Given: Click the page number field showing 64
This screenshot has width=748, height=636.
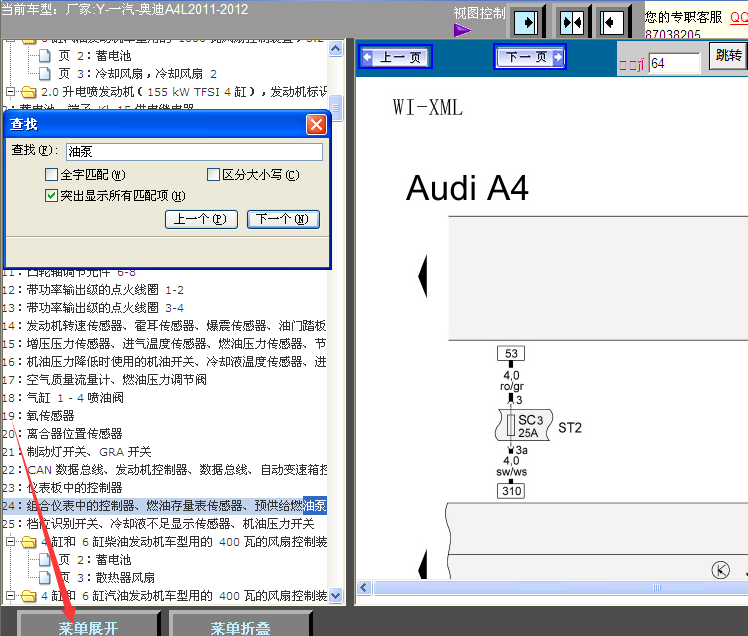Looking at the screenshot, I should (674, 63).
